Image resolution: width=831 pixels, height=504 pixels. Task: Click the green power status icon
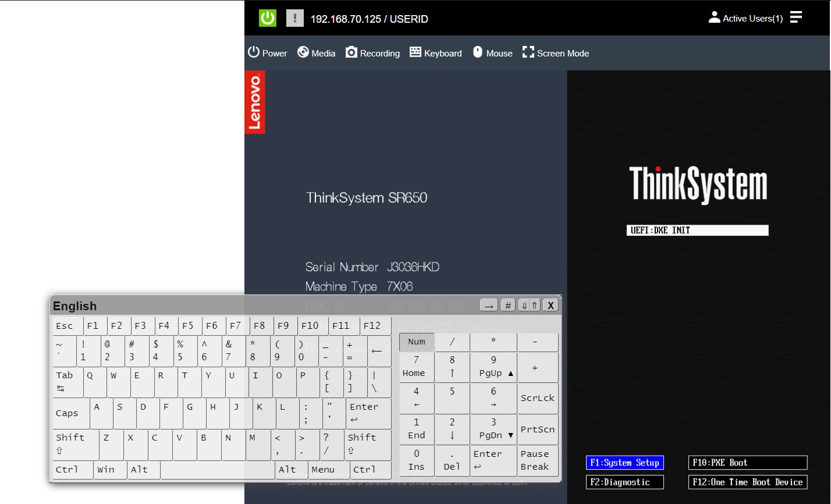pyautogui.click(x=268, y=18)
